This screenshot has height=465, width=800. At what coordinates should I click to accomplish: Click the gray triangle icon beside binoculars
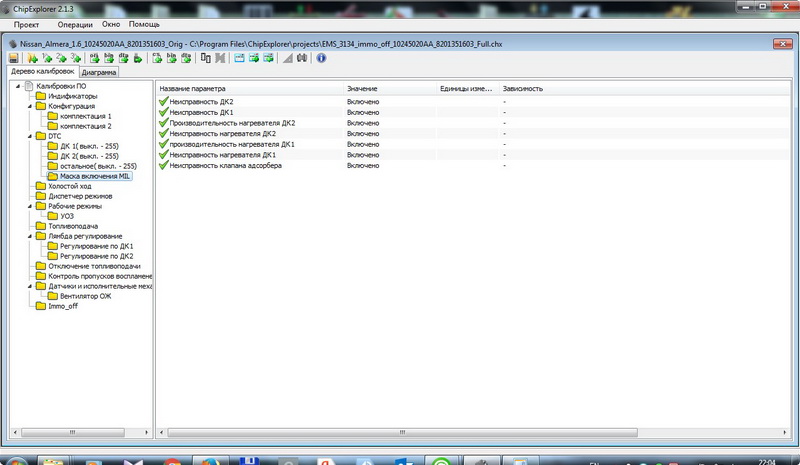(286, 59)
